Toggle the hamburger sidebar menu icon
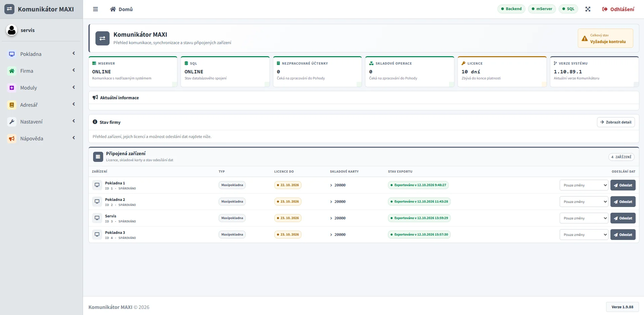 [95, 9]
